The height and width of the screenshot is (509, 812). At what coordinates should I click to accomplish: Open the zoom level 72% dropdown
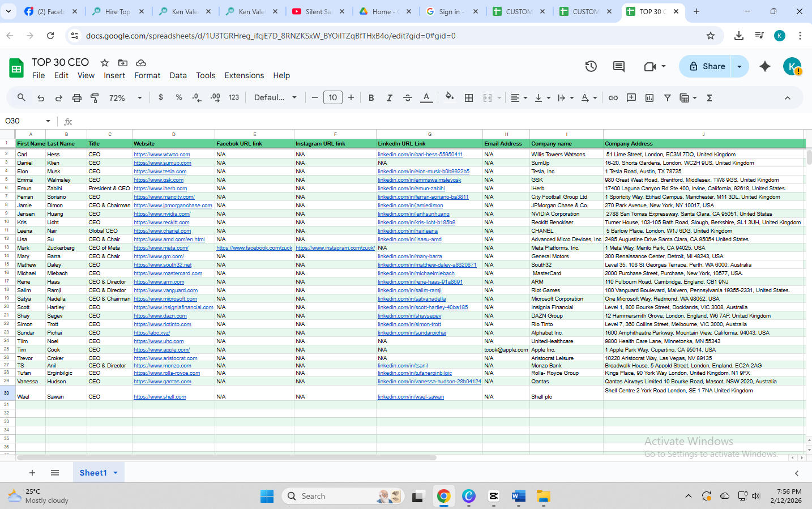click(x=125, y=98)
